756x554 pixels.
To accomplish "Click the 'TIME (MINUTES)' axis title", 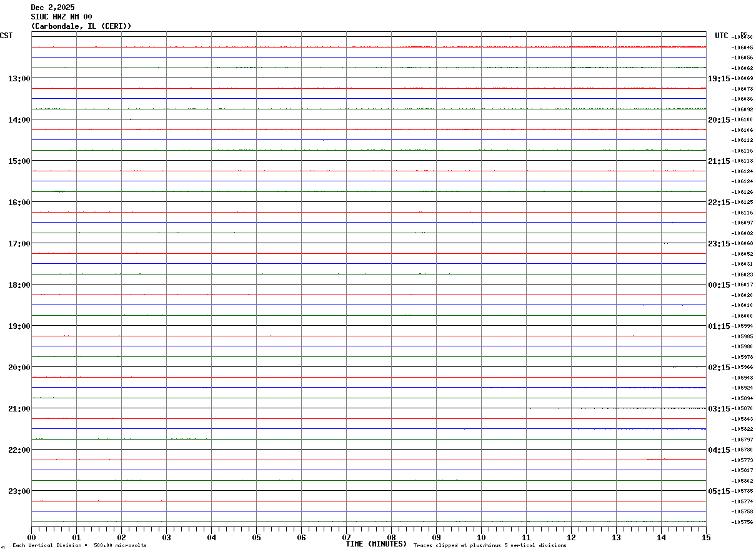I will (376, 544).
